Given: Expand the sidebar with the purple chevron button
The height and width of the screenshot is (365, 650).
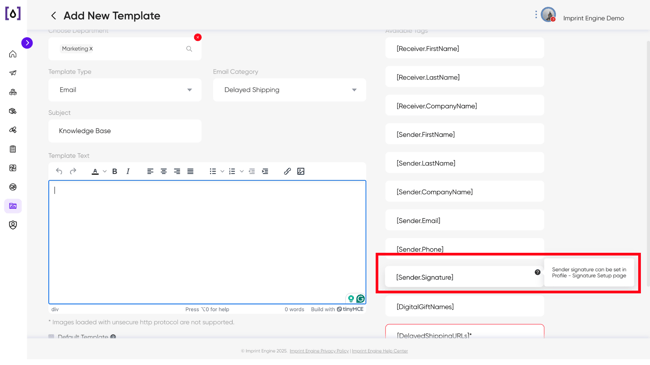Looking at the screenshot, I should click(x=27, y=43).
